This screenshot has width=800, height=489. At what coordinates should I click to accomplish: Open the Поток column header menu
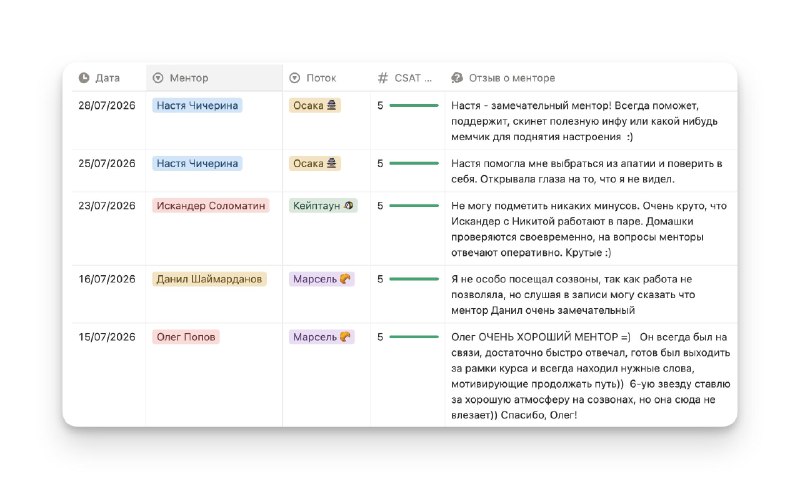[327, 78]
